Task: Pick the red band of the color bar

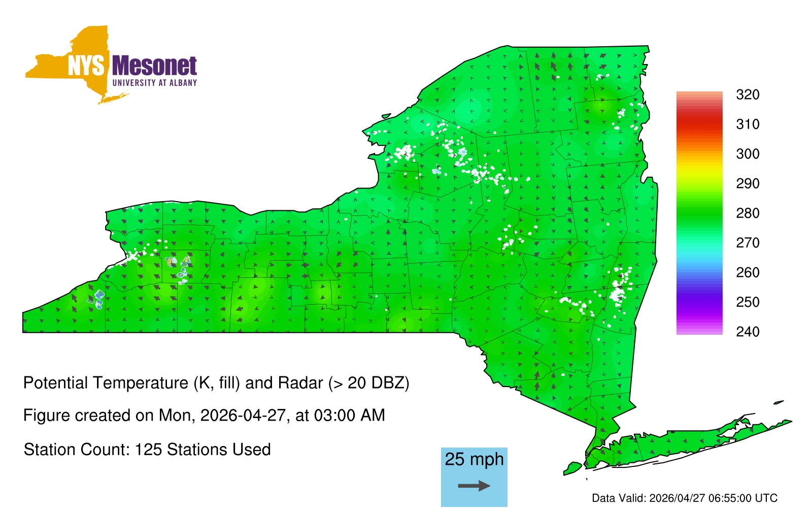Action: pos(699,121)
